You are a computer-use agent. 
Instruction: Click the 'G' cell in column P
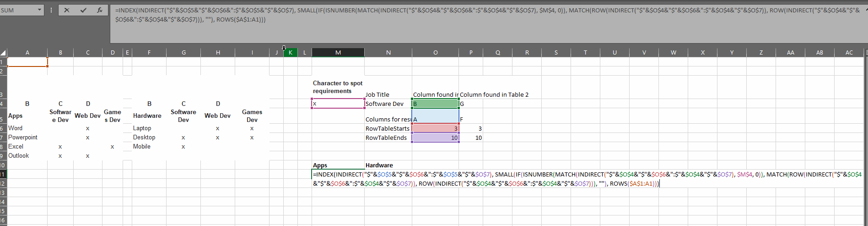tap(471, 104)
